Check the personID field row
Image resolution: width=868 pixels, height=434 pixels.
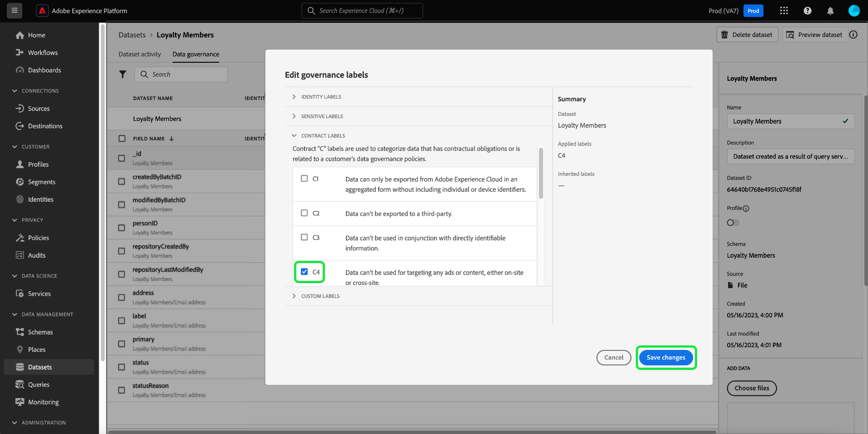click(x=121, y=228)
